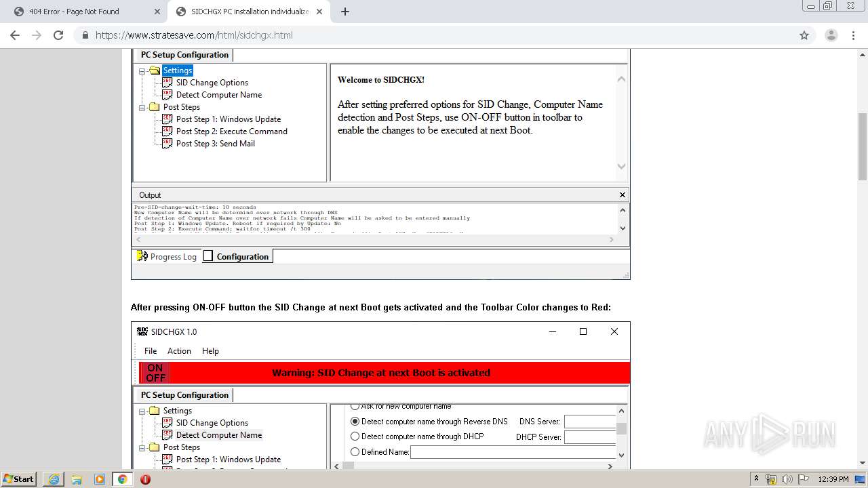Viewport: 868px width, 488px height.
Task: Click the site lock icon in address bar
Action: pyautogui.click(x=85, y=35)
